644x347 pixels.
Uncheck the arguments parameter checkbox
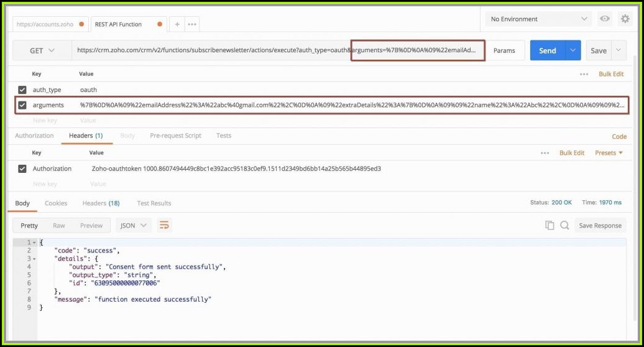[22, 105]
